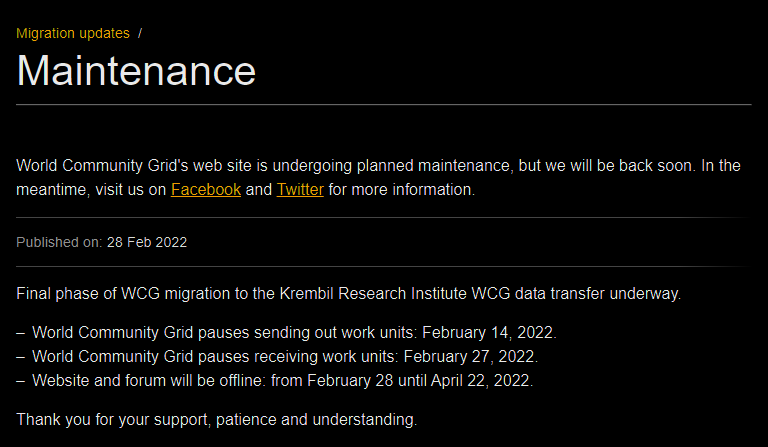
Task: Select the 28 Feb 2022 publish date
Action: pos(147,242)
